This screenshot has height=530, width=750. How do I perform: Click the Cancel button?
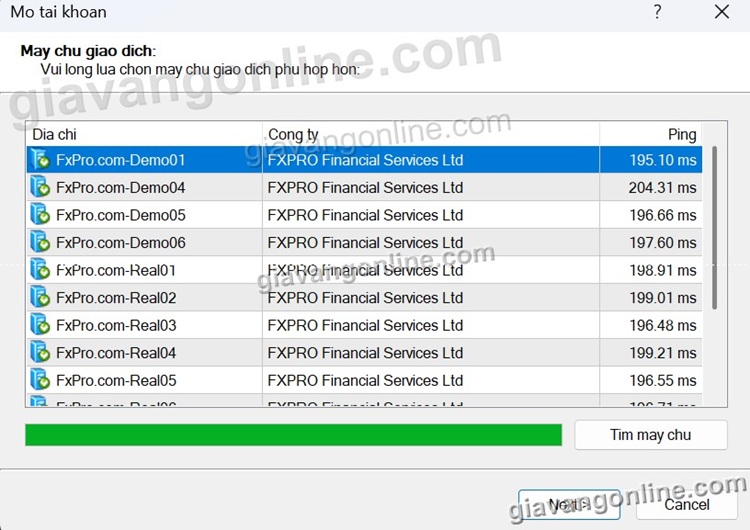pos(686,504)
